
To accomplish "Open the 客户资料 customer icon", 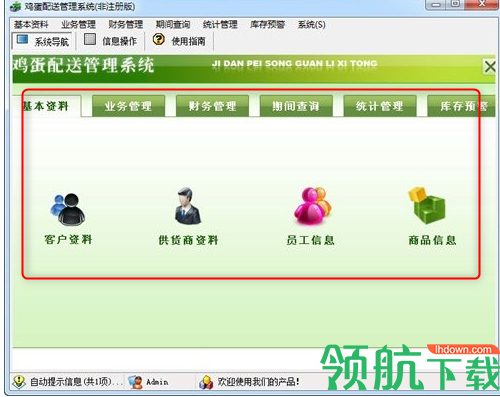I will click(x=68, y=209).
